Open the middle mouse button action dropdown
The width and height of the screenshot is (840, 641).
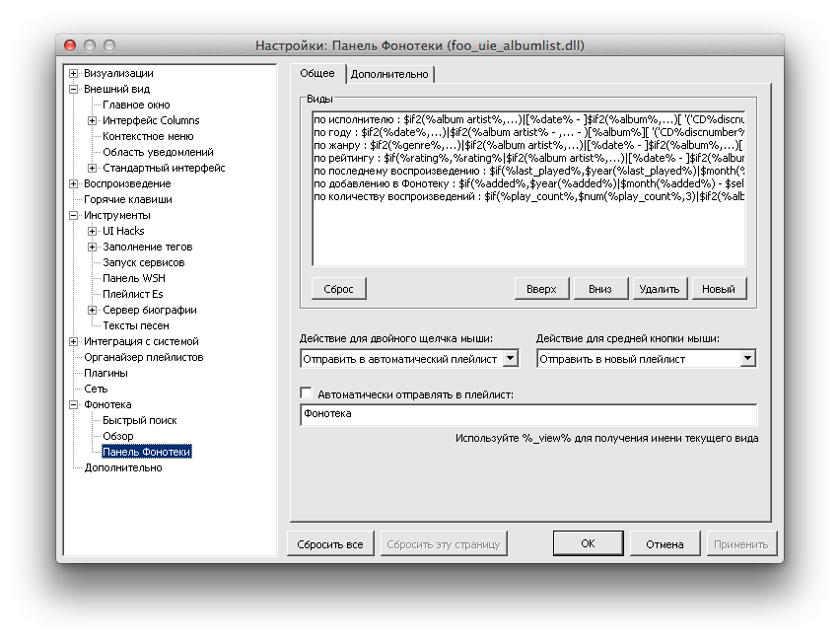click(x=747, y=359)
